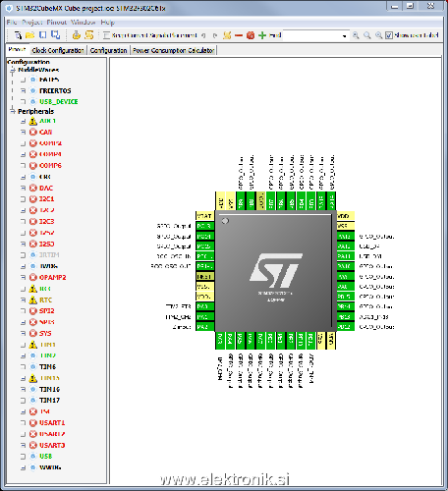Click the warning icon beside ADC1
Screen dimensions: 448x491
pos(33,121)
